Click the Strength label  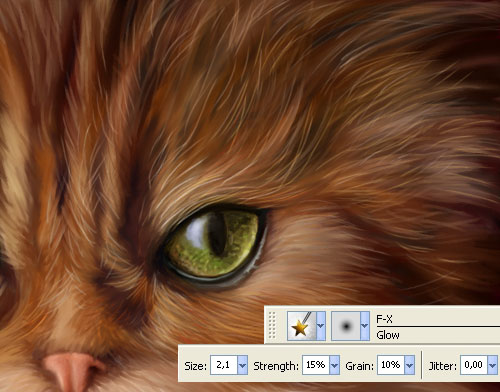coord(276,366)
